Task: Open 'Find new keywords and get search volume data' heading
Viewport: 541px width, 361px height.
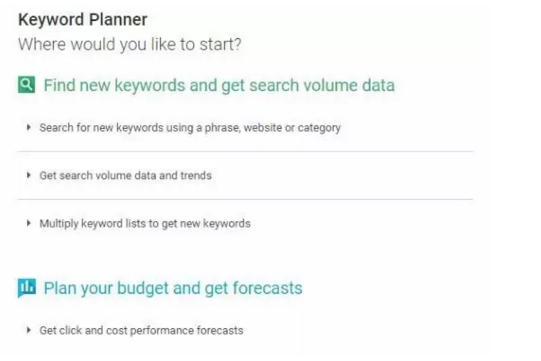Action: [x=219, y=85]
